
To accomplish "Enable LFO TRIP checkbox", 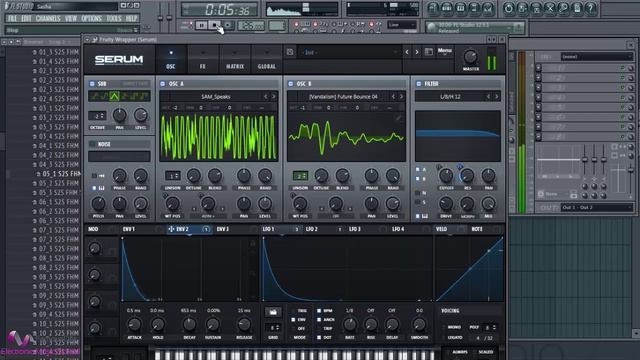I will coord(319,329).
